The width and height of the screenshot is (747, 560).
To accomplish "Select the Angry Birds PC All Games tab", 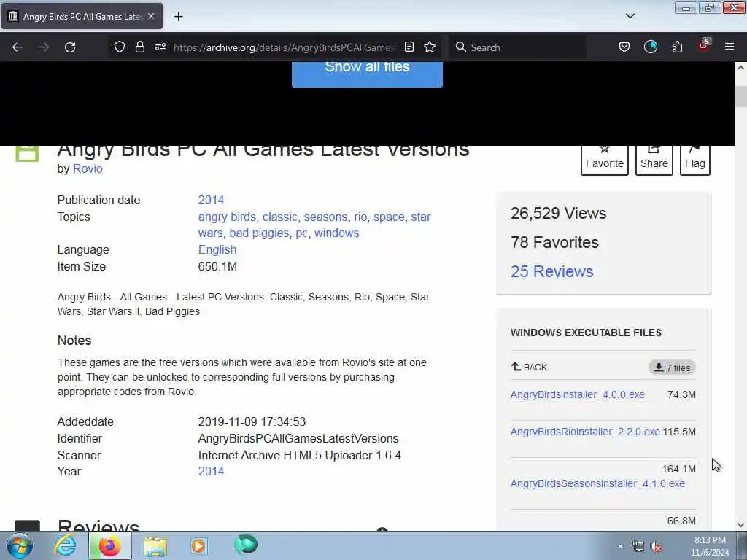I will 82,17.
